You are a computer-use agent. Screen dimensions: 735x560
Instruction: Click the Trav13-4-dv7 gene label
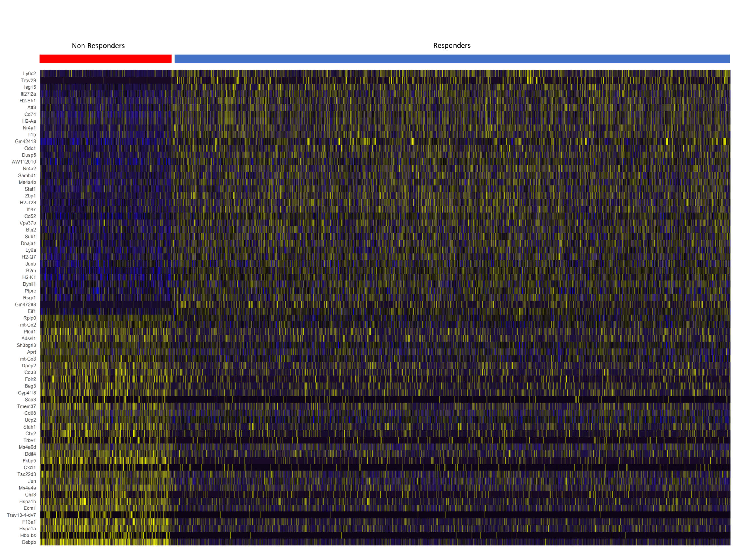point(21,515)
